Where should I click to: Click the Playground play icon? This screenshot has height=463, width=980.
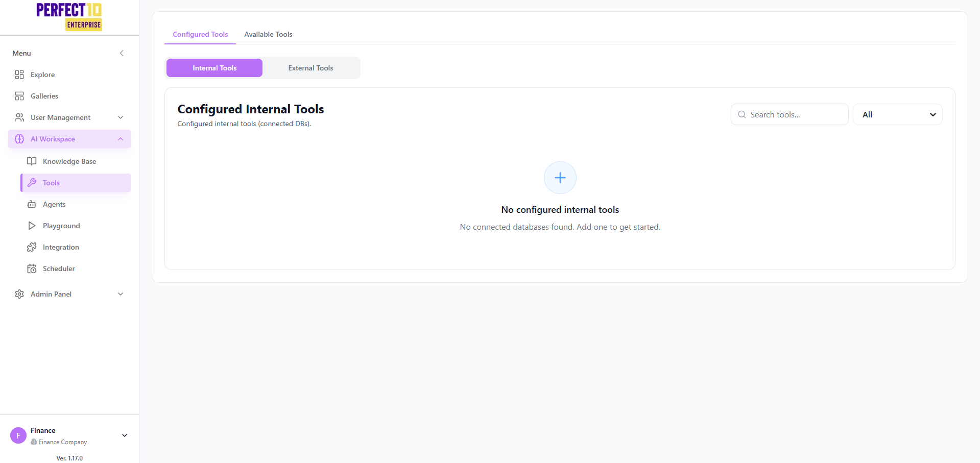(x=32, y=226)
